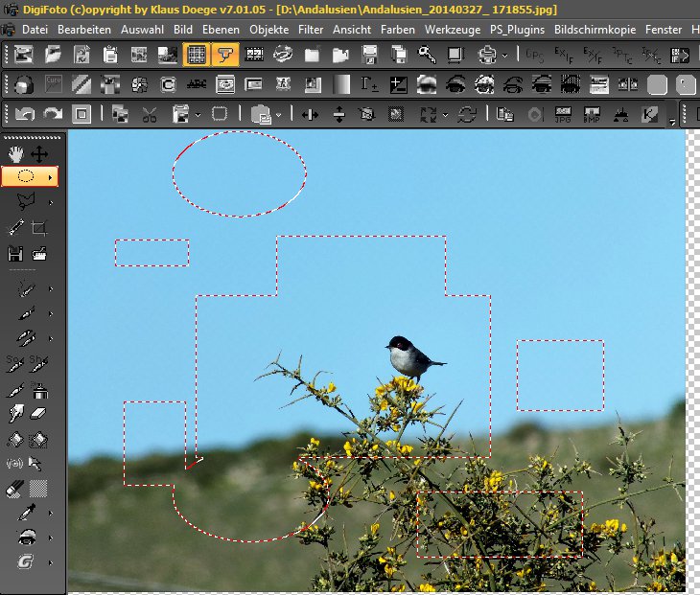The height and width of the screenshot is (595, 700).
Task: Select the Hand pan tool
Action: pos(15,153)
